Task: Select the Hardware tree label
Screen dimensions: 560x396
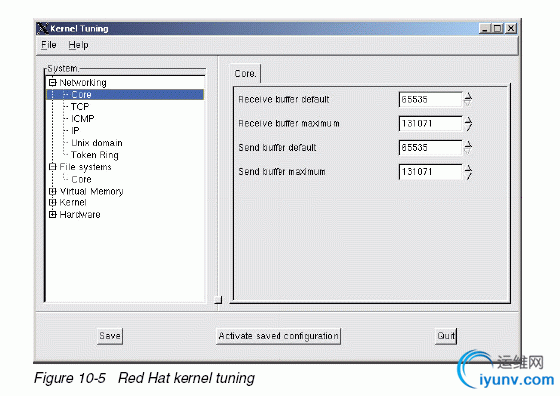Action: coord(80,215)
